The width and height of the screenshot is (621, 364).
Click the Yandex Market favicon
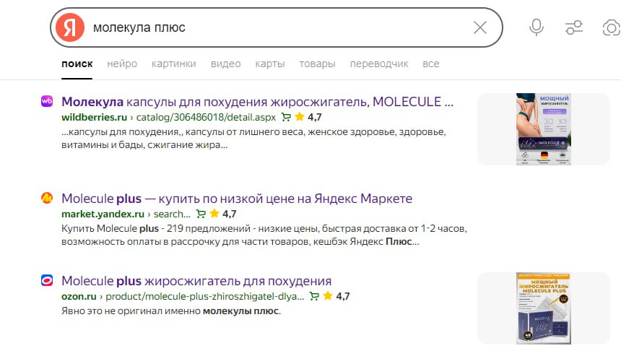click(x=47, y=198)
